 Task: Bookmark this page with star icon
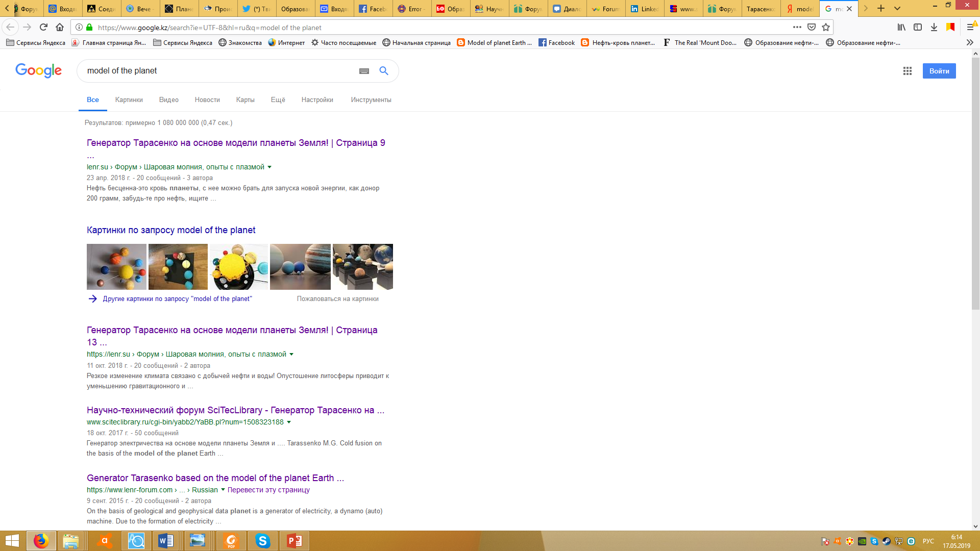826,28
